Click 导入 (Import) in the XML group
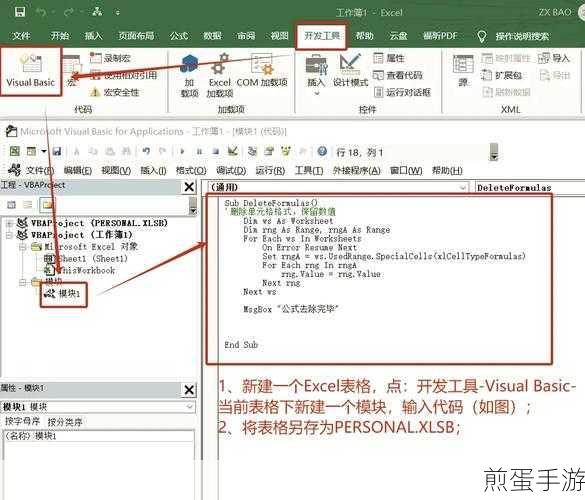585x500 pixels. click(554, 58)
